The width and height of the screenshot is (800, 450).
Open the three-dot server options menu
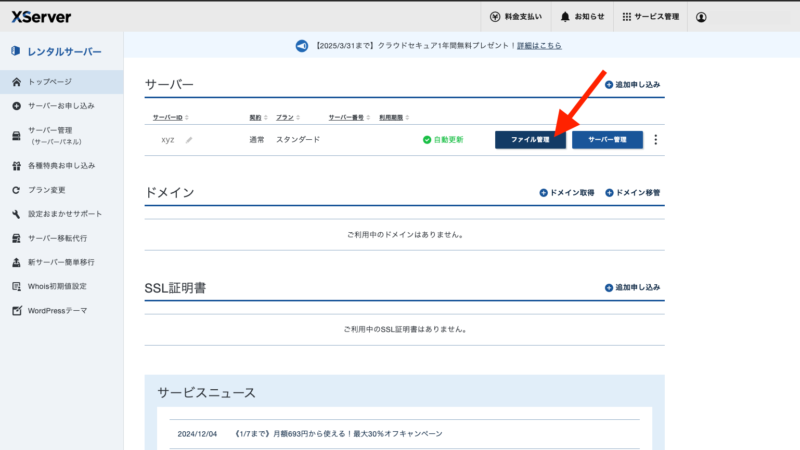click(656, 139)
